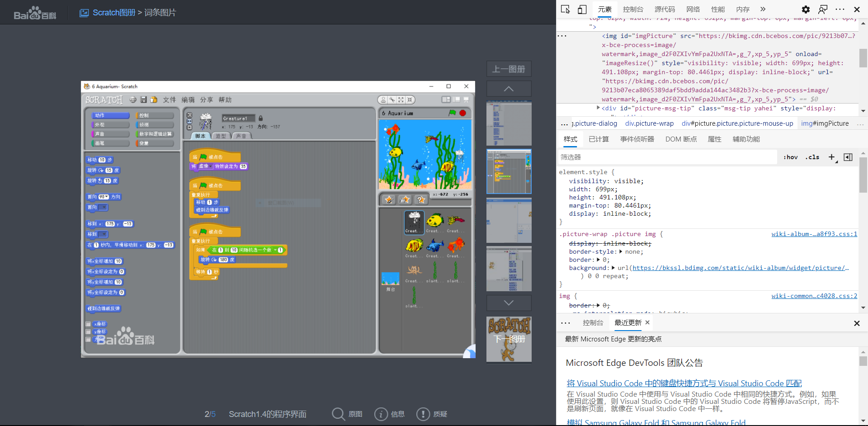The width and height of the screenshot is (868, 426).
Task: Open wiki-album a8f93.css:1 source link
Action: [x=814, y=234]
